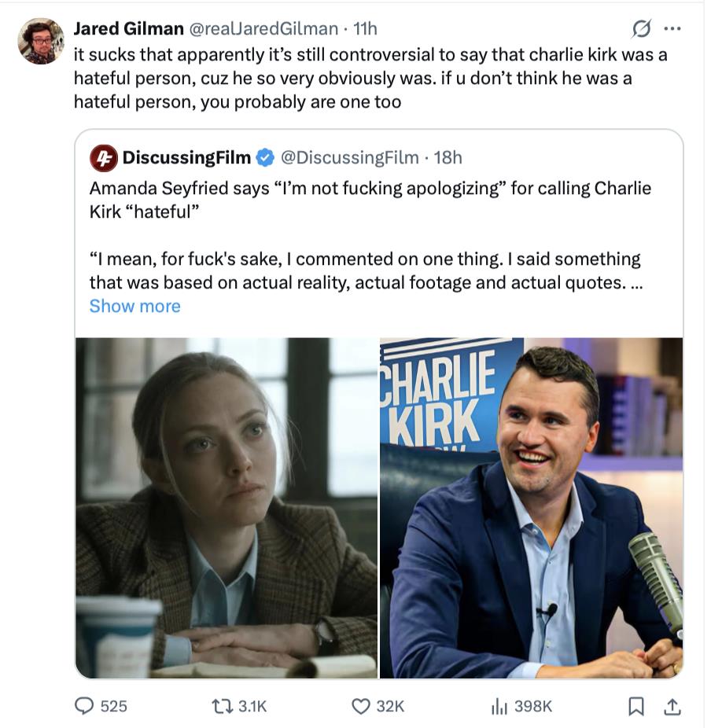The width and height of the screenshot is (722, 728).
Task: Click the @DiscussingFilm handle
Action: [349, 157]
